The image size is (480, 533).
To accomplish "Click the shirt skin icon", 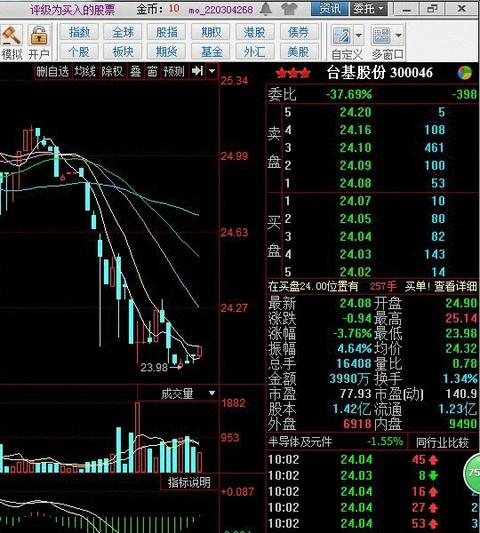I will (289, 9).
